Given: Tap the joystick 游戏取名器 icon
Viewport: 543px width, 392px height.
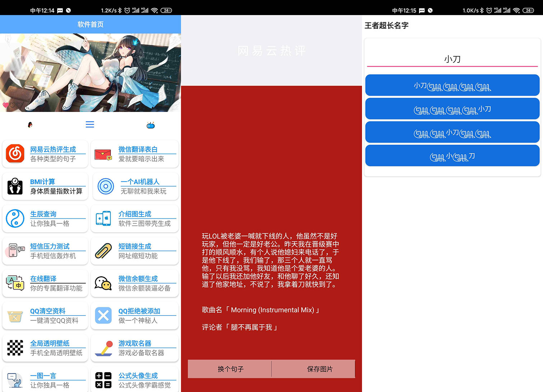Looking at the screenshot, I should click(x=103, y=348).
